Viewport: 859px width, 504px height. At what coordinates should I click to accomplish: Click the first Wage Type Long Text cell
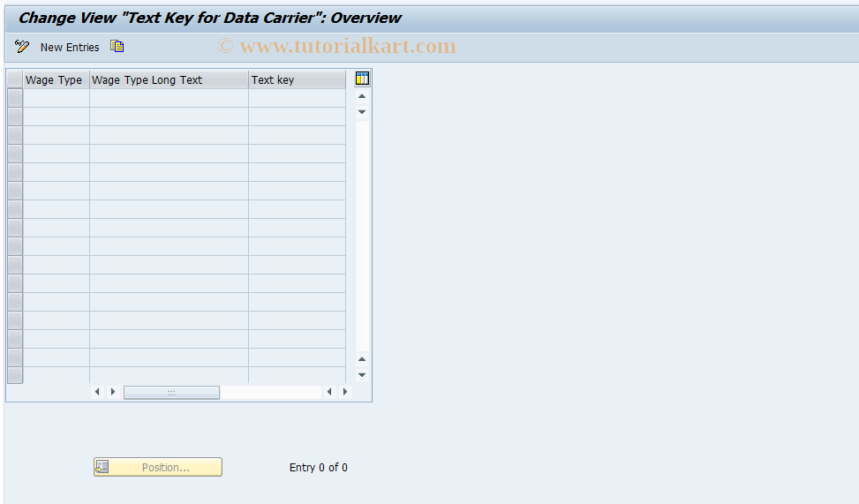coord(169,98)
